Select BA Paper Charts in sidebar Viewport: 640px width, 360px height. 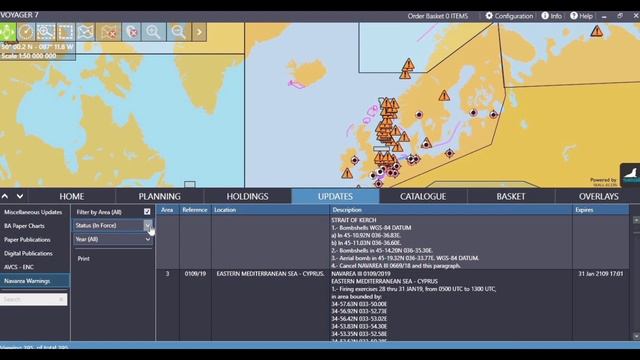[24, 226]
